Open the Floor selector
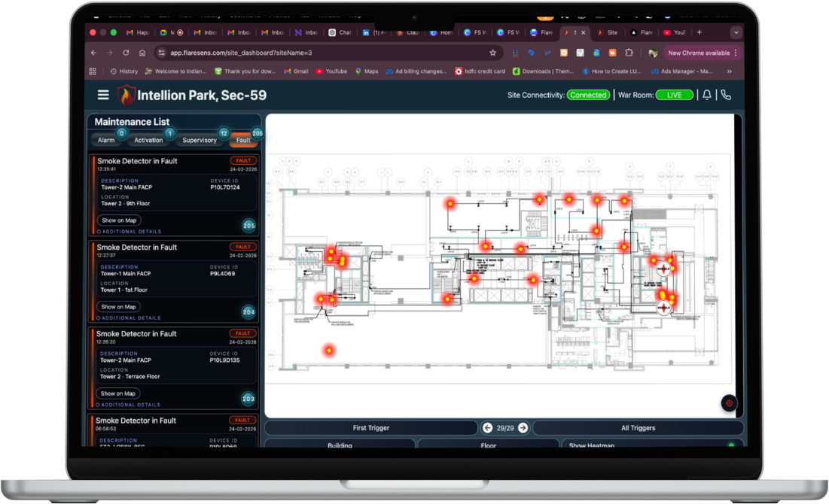829x504 pixels. pos(488,445)
